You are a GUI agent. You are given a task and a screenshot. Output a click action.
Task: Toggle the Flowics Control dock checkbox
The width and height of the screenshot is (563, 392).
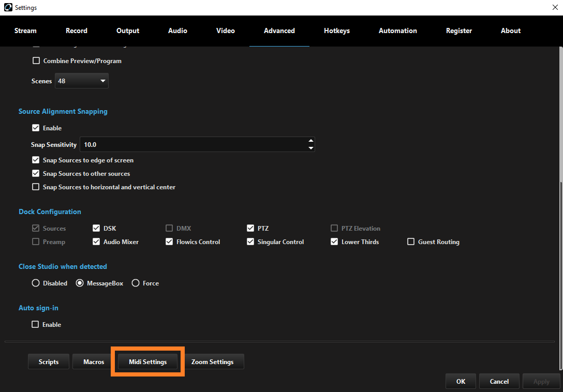(x=169, y=242)
